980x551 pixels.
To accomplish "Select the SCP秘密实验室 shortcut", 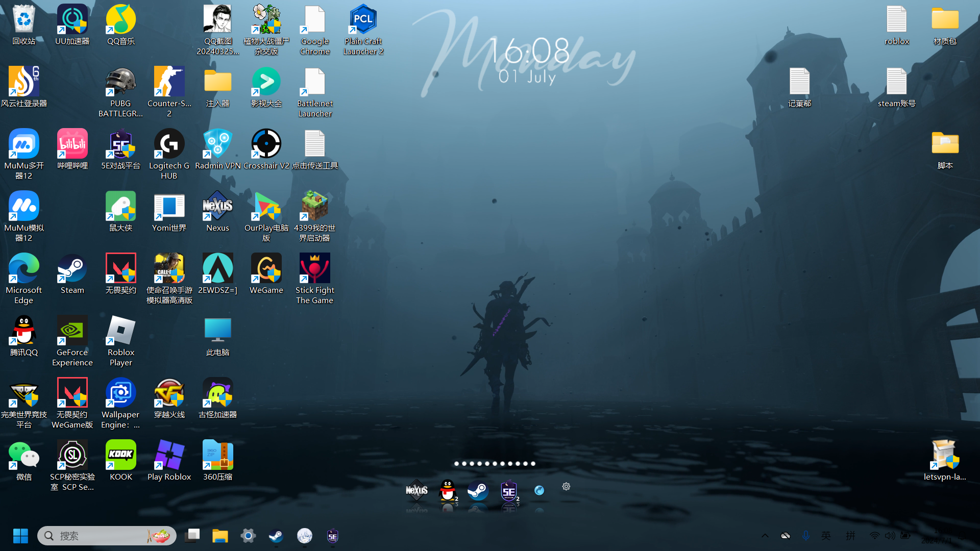I will click(72, 466).
